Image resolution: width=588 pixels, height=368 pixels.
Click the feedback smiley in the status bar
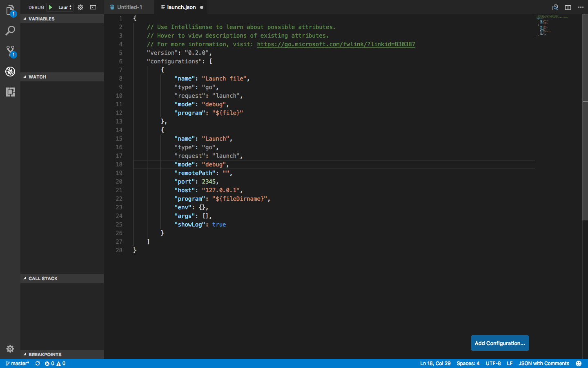pos(579,363)
